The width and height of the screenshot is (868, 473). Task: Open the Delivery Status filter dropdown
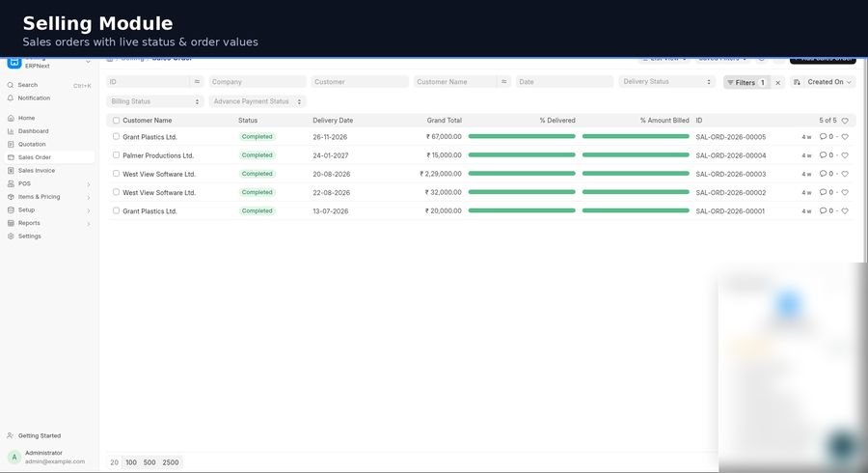coord(667,81)
